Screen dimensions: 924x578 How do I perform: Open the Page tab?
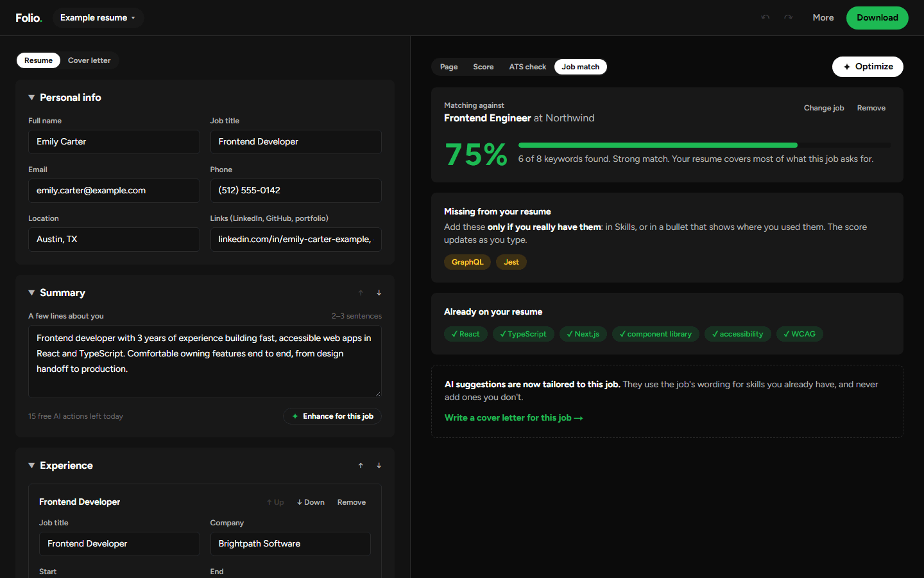[x=449, y=67]
